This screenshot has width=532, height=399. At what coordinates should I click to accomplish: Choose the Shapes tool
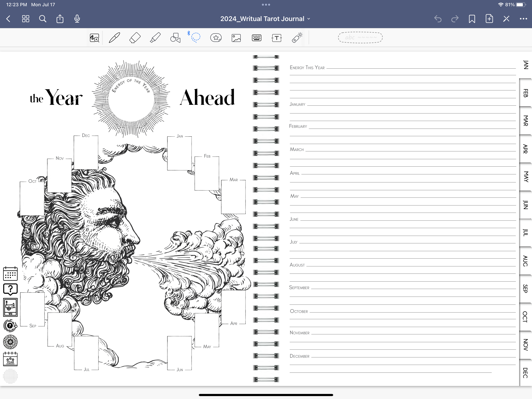pos(175,38)
